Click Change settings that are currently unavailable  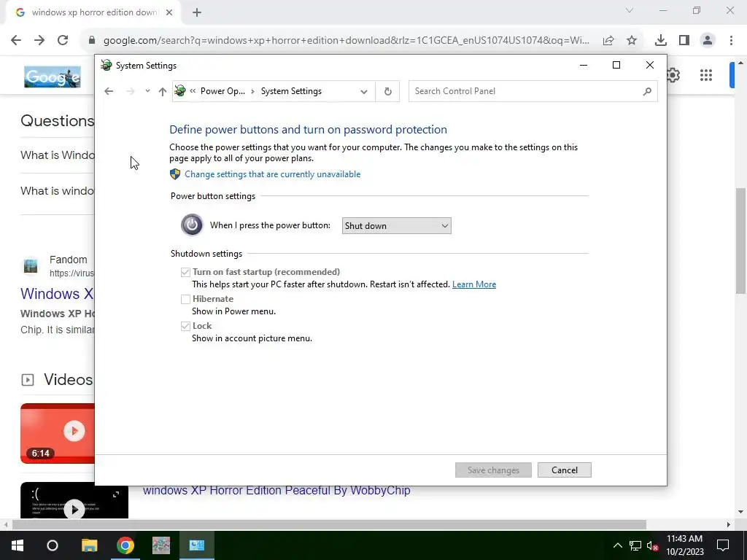pyautogui.click(x=273, y=174)
